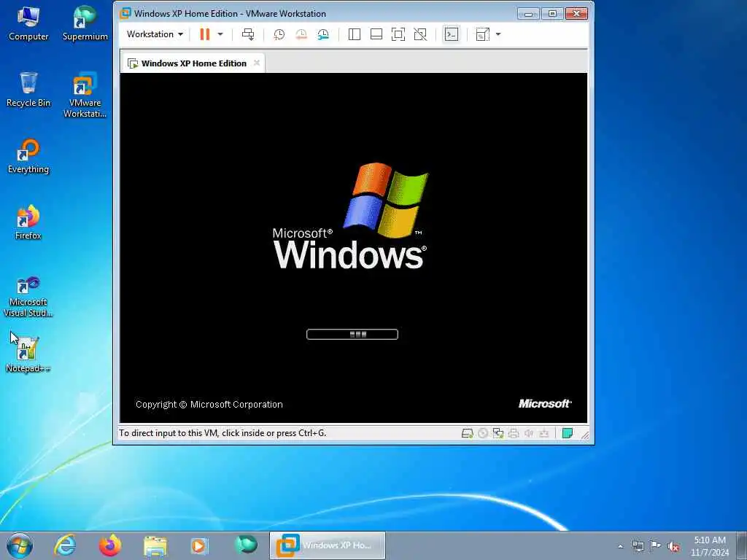Image resolution: width=747 pixels, height=560 pixels.
Task: Click the VMware window resize grip corner
Action: point(585,435)
